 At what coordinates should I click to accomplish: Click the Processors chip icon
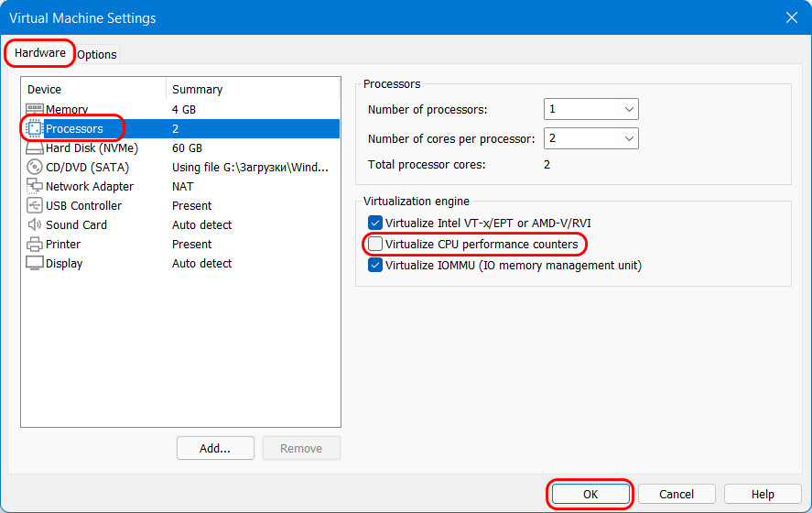tap(34, 128)
